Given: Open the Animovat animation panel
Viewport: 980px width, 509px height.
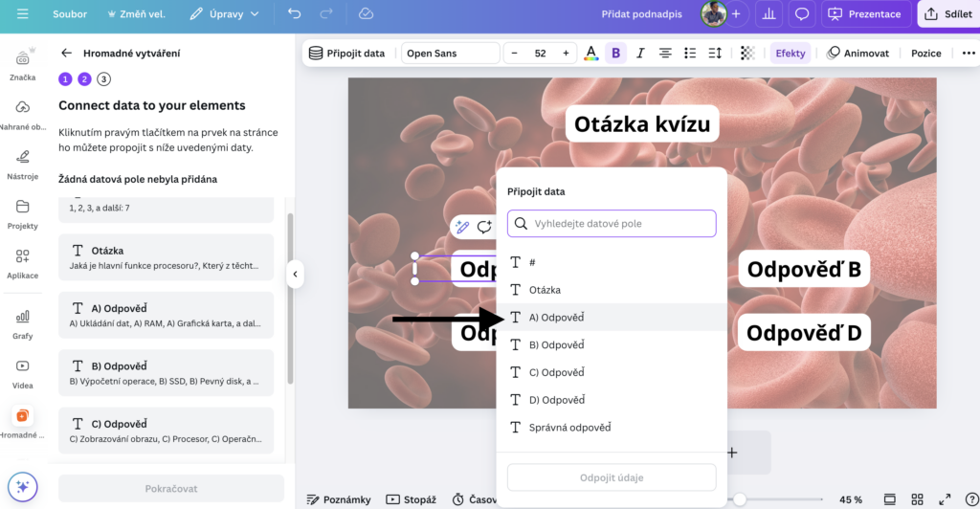Looking at the screenshot, I should click(857, 53).
